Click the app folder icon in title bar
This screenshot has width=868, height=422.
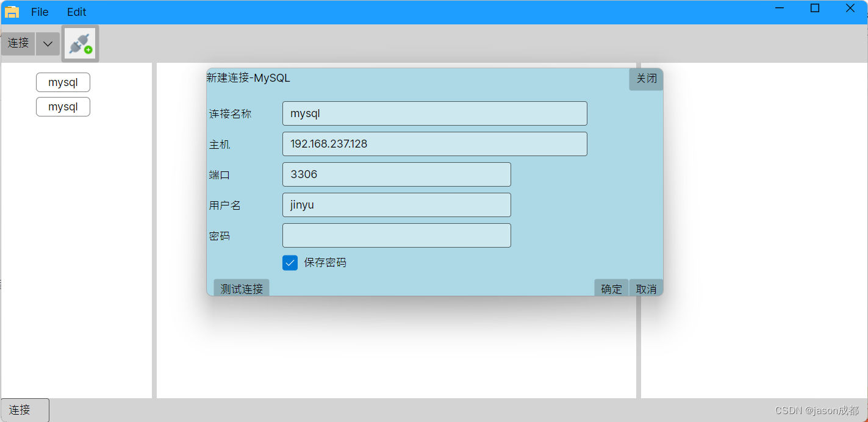pyautogui.click(x=12, y=12)
